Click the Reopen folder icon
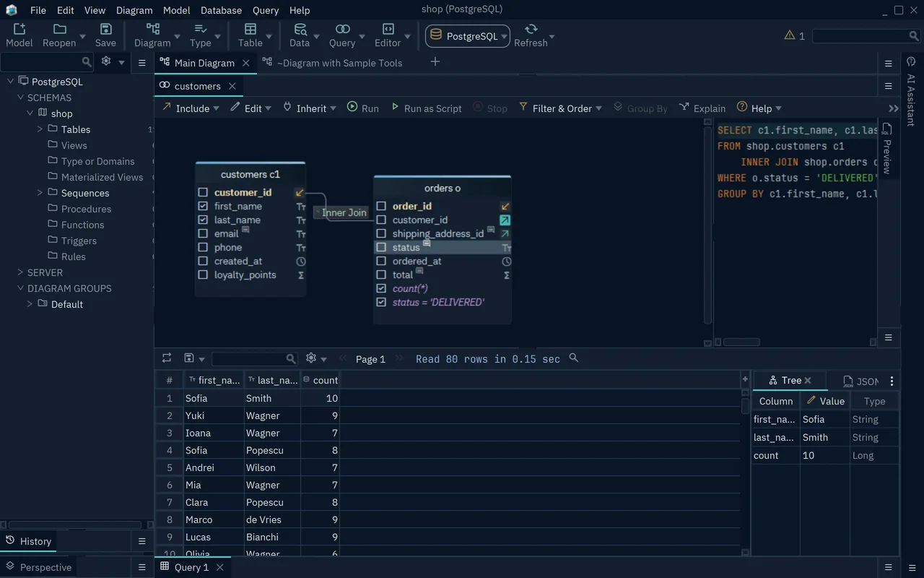The width and height of the screenshot is (924, 578). [x=60, y=29]
